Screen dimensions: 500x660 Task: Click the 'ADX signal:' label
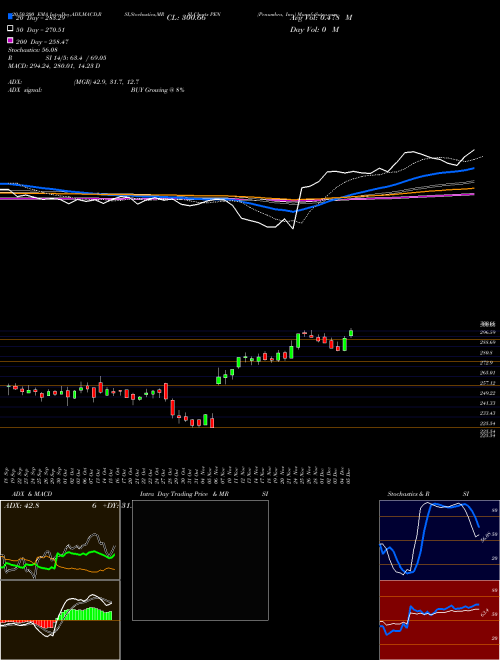click(x=25, y=90)
